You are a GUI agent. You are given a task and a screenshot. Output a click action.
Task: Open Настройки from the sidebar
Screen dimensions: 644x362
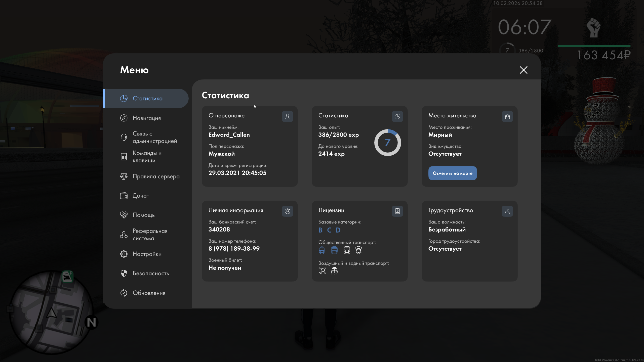point(147,254)
